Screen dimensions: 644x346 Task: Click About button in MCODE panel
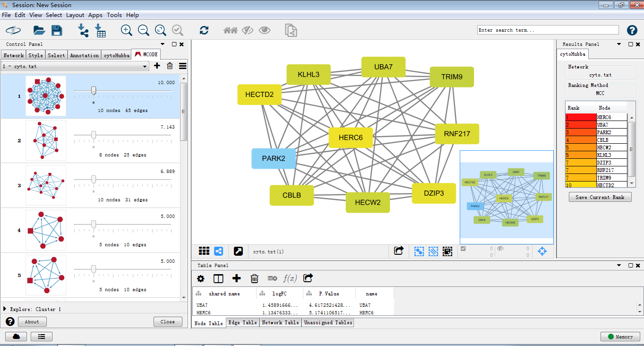(x=32, y=321)
